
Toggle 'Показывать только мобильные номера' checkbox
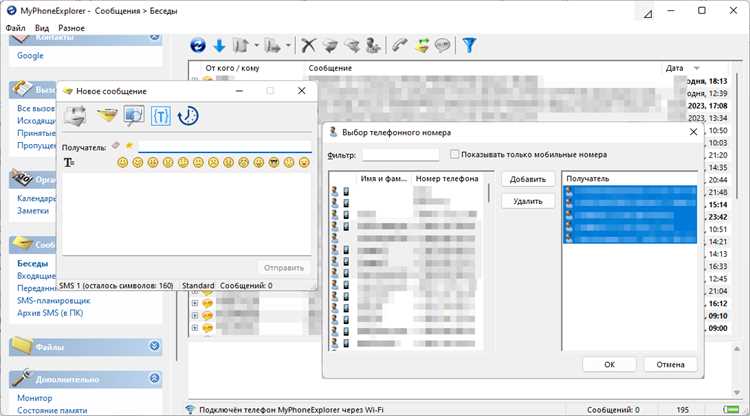coord(454,154)
